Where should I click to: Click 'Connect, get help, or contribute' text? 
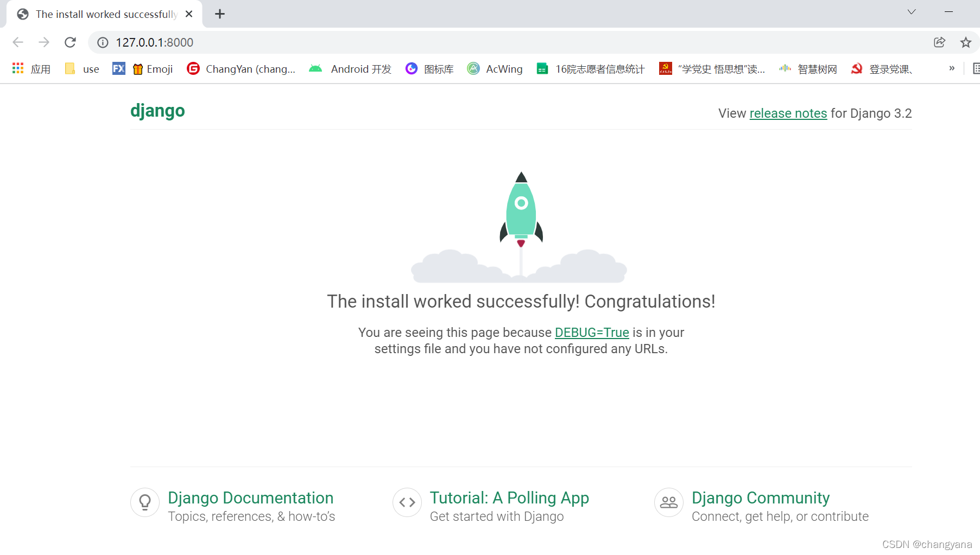[780, 516]
